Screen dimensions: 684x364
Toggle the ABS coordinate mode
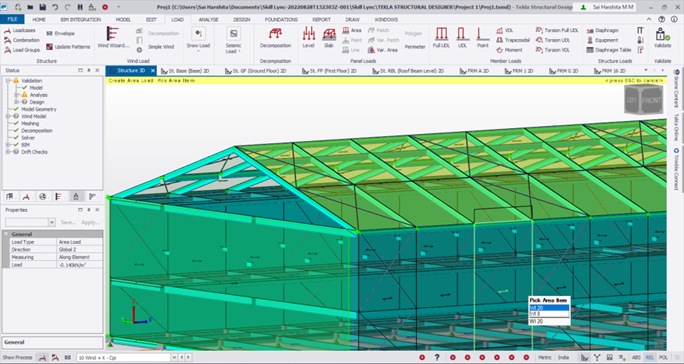tap(636, 357)
